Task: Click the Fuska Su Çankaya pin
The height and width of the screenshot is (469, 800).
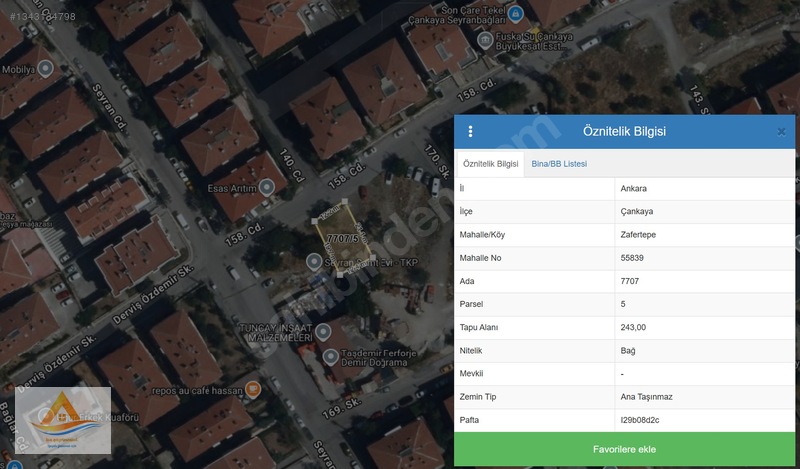Action: coord(485,40)
